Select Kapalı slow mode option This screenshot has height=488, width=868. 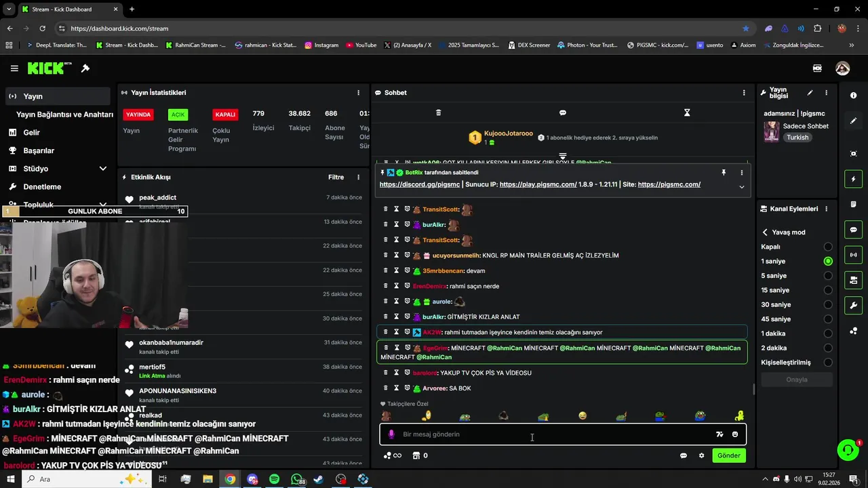tap(828, 247)
